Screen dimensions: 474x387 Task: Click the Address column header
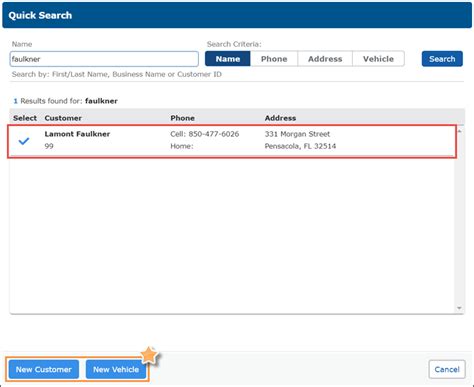tap(280, 118)
